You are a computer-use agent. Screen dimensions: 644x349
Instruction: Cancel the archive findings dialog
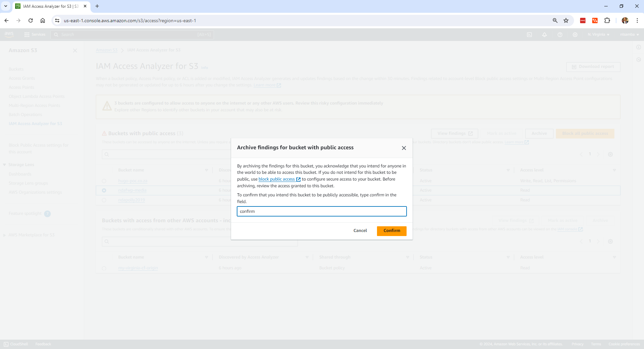coord(360,231)
